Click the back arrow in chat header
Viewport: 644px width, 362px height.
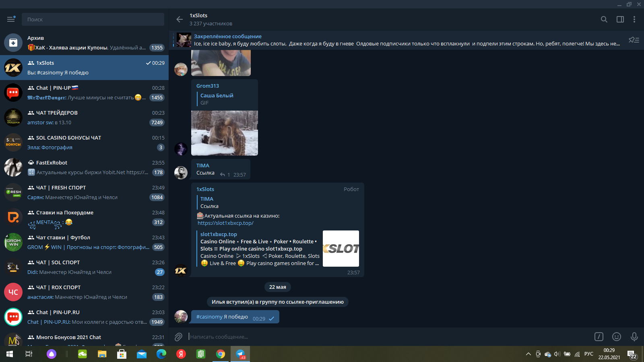180,19
